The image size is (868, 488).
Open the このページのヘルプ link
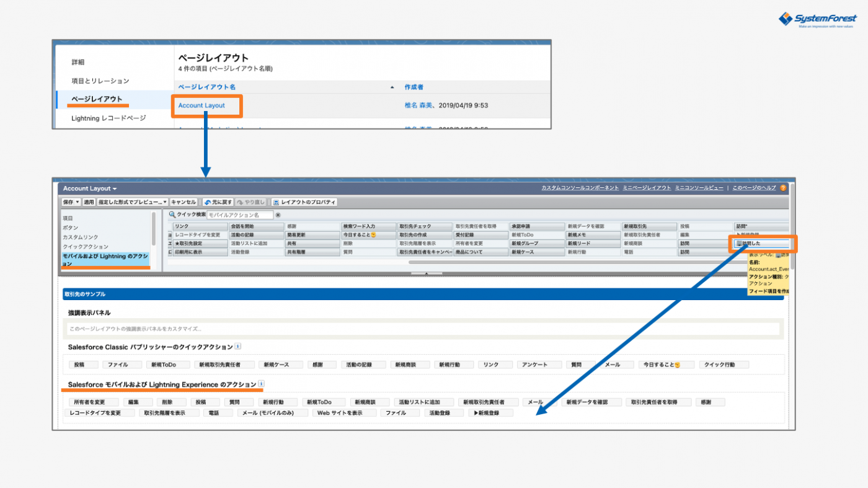pos(754,188)
